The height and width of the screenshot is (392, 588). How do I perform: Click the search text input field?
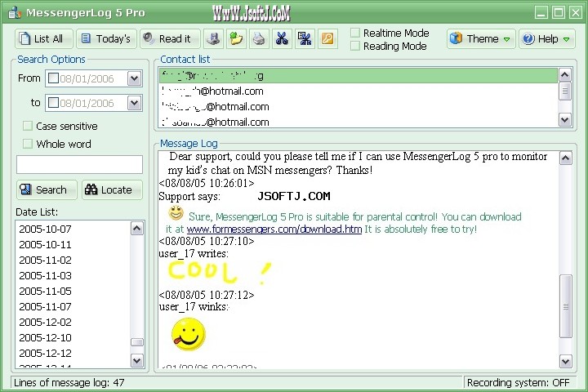pyautogui.click(x=79, y=165)
